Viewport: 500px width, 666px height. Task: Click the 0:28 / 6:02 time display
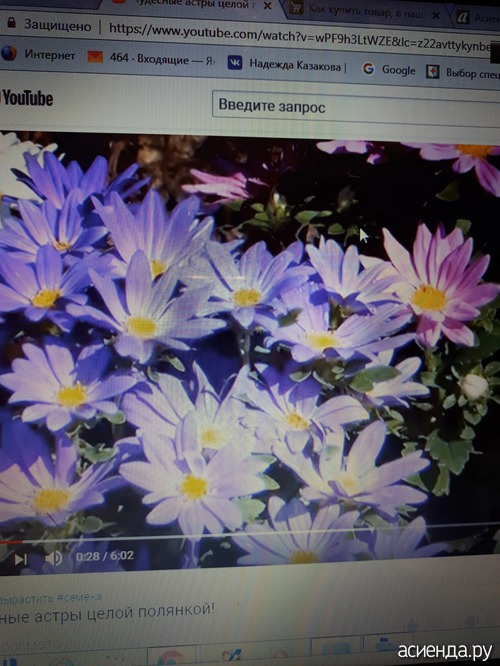105,556
